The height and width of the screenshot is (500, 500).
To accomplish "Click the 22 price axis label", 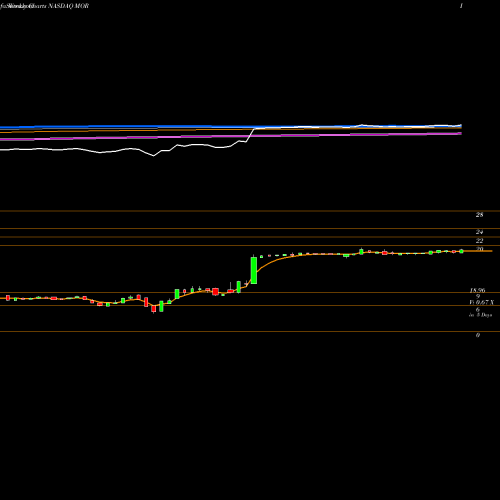I will click(x=479, y=241).
